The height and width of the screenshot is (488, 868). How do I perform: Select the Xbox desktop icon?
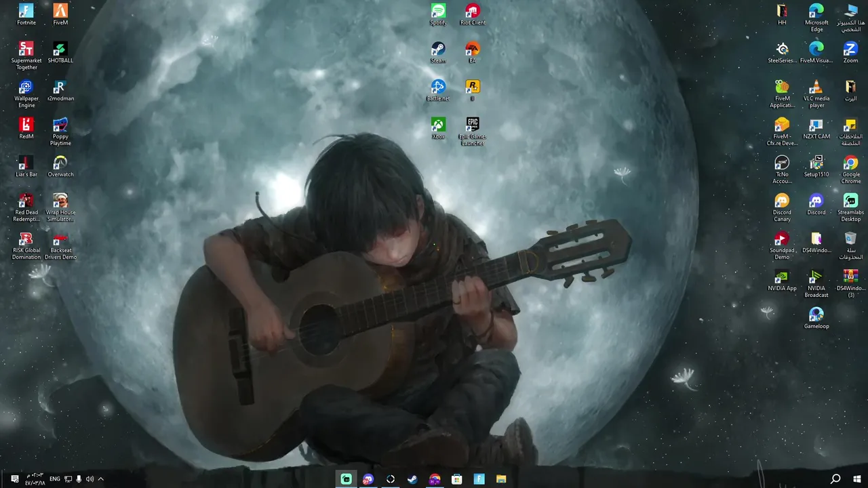[438, 128]
